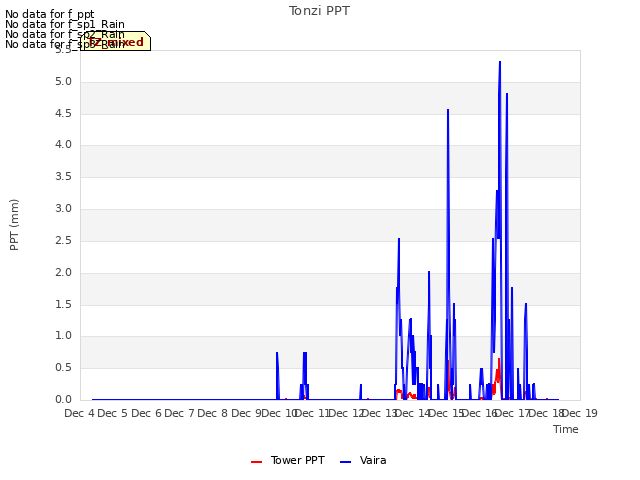The image size is (640, 480).
Task: Click the 3.5 y-axis tick label
Action: click(63, 177)
